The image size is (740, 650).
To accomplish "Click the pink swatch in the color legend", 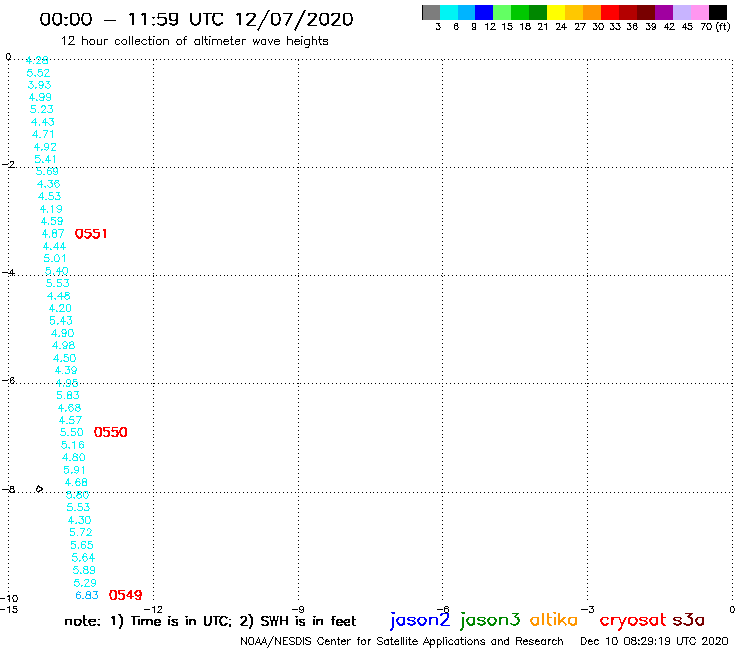I will point(699,12).
